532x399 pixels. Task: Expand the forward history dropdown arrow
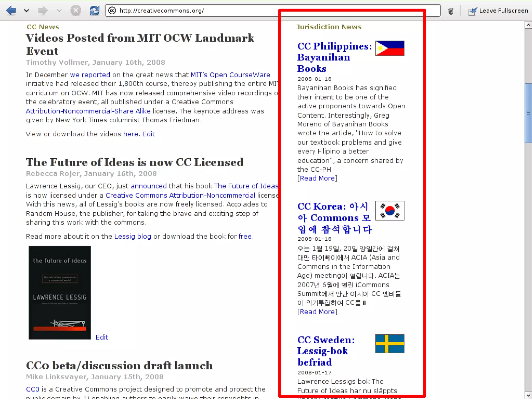tap(59, 11)
